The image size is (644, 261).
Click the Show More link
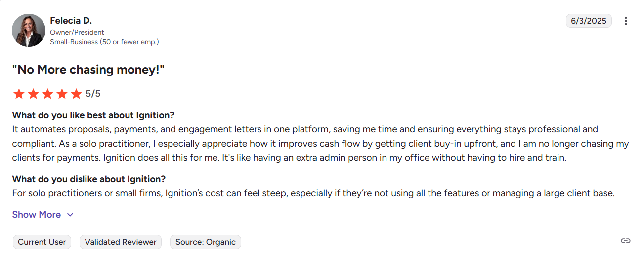[x=37, y=215]
